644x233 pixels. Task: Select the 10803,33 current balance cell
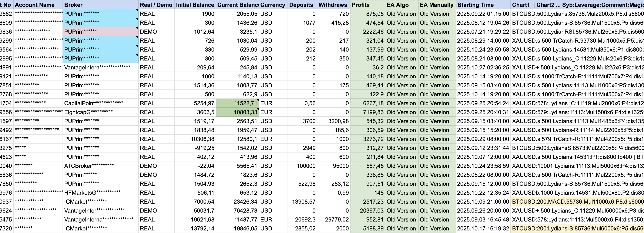coord(237,112)
